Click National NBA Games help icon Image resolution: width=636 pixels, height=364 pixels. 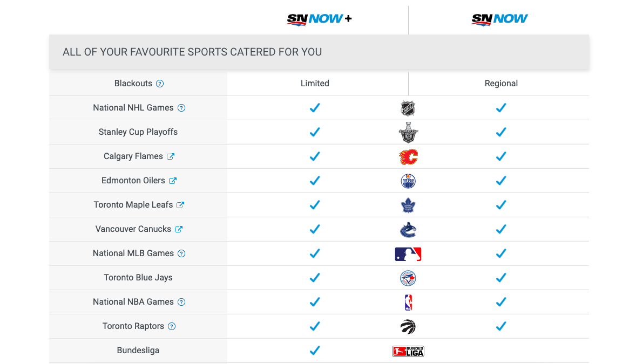point(181,303)
